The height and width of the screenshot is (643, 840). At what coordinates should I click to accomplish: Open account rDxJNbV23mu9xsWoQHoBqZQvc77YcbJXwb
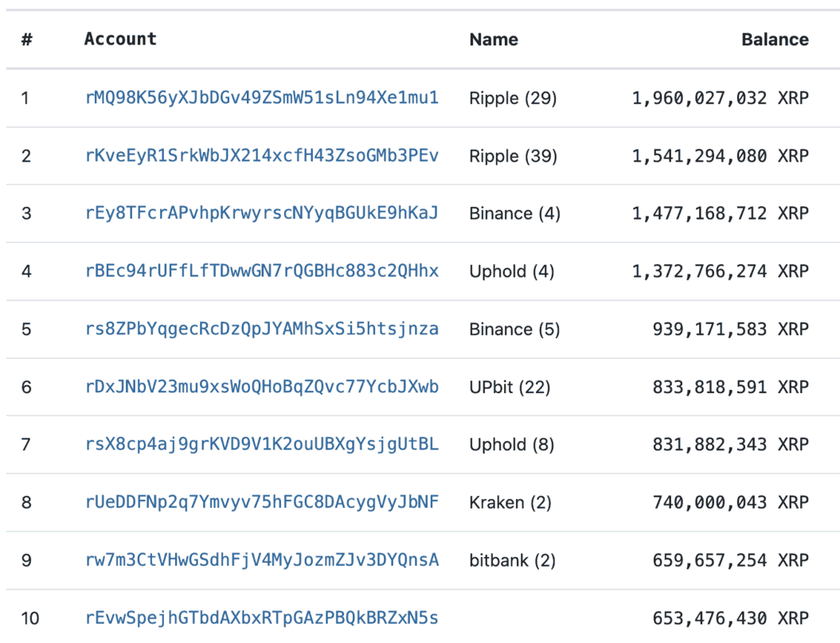262,387
